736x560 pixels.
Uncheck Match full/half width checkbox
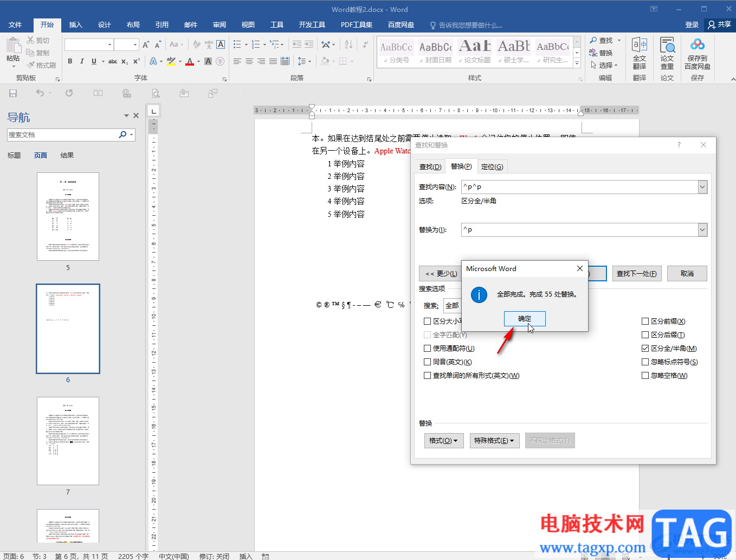(x=645, y=348)
